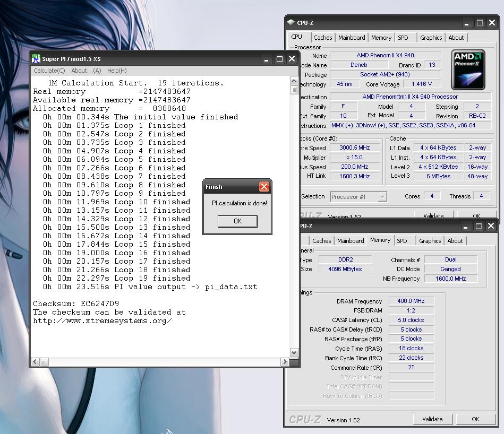Click 'PI calculation is done!' message text
The width and height of the screenshot is (504, 434).
coord(240,203)
